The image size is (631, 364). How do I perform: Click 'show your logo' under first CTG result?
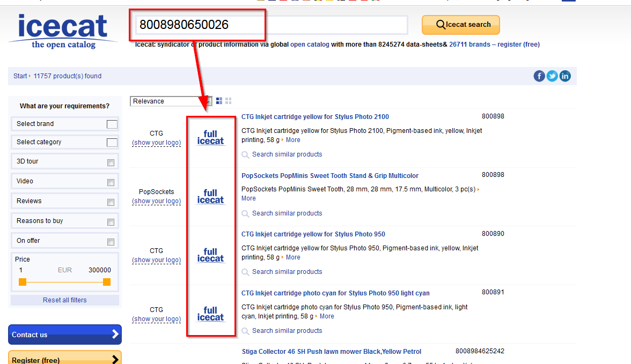coord(157,143)
